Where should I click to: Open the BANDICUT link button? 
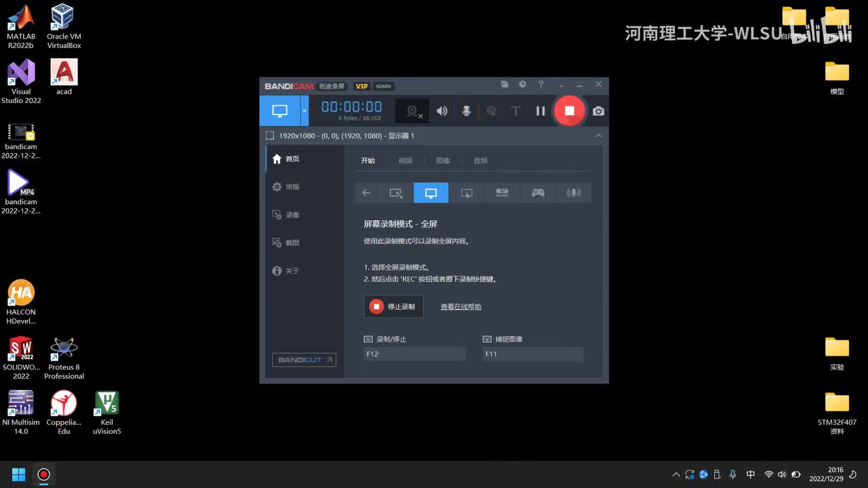(304, 360)
